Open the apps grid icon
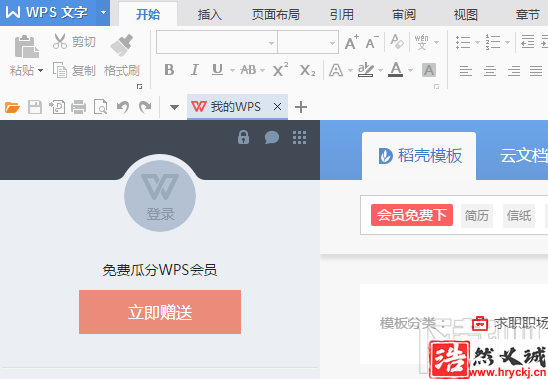This screenshot has height=379, width=548. point(300,137)
